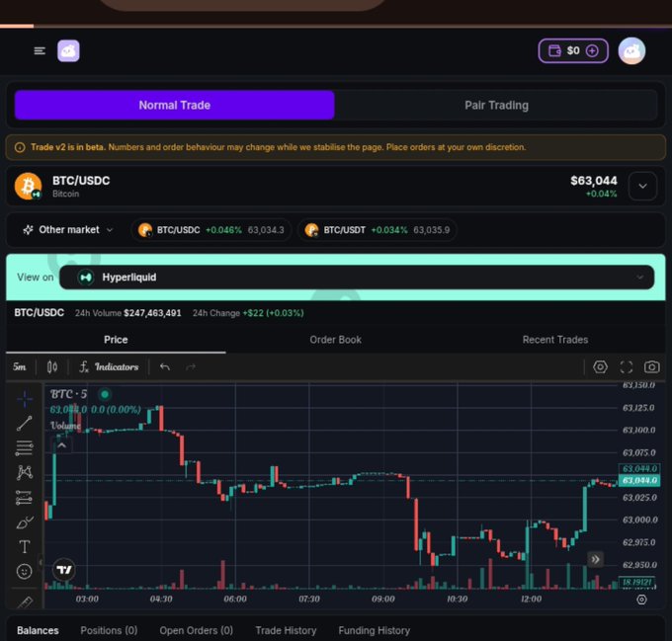Click the purple app logo icon

pos(68,51)
